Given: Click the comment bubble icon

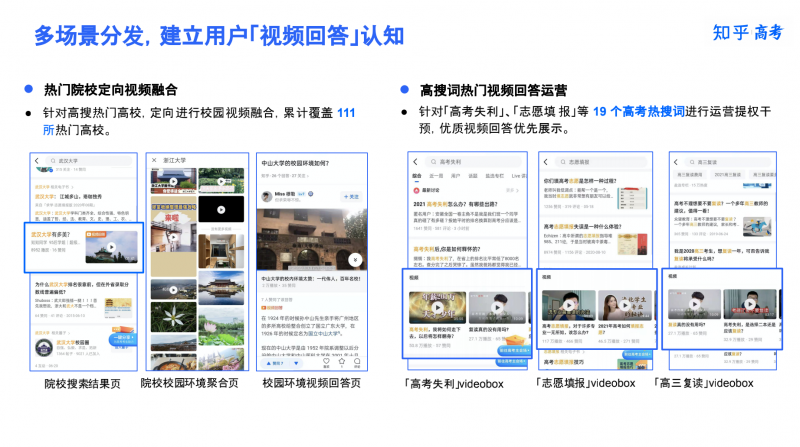Looking at the screenshot, I should [357, 362].
